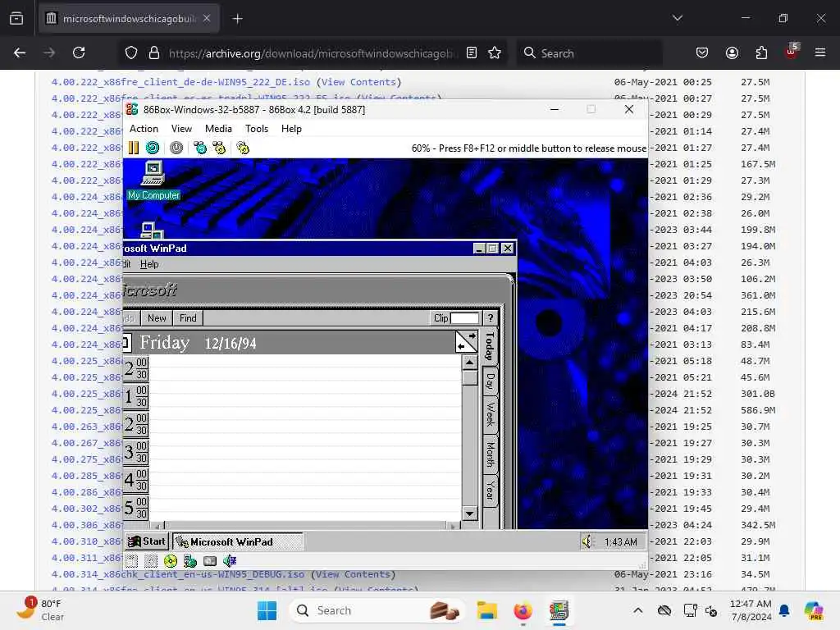Viewport: 840px width, 630px height.
Task: Click the Firefox search box
Action: [589, 52]
